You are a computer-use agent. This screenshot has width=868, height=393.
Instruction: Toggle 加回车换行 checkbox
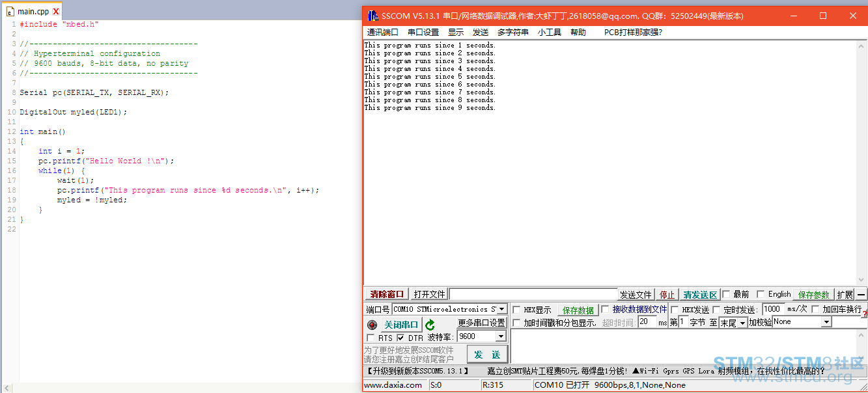(815, 309)
